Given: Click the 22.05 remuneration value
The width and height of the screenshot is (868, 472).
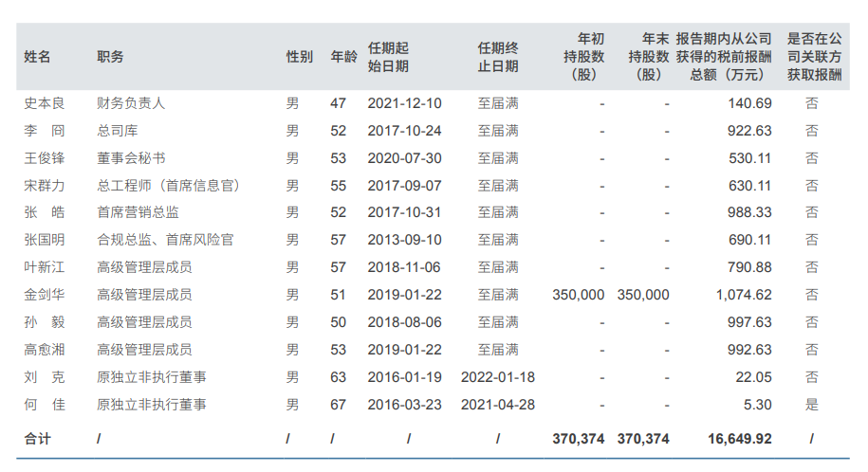Looking at the screenshot, I should (753, 377).
